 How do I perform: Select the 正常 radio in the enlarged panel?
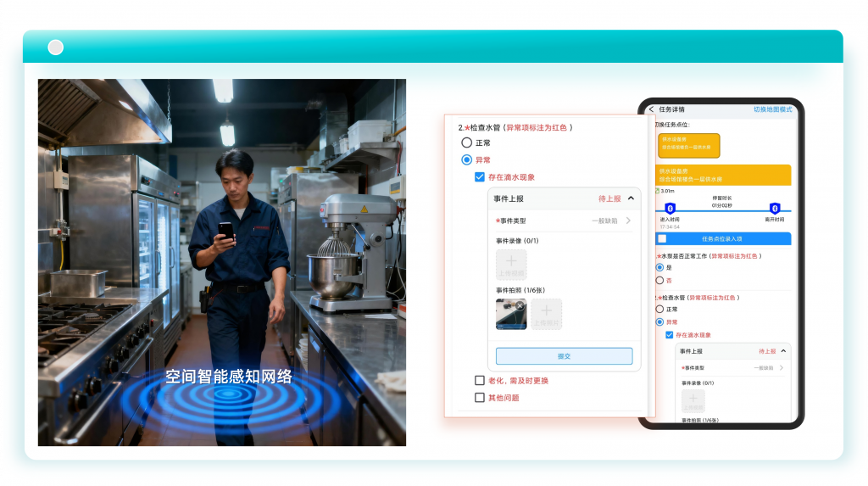[466, 143]
